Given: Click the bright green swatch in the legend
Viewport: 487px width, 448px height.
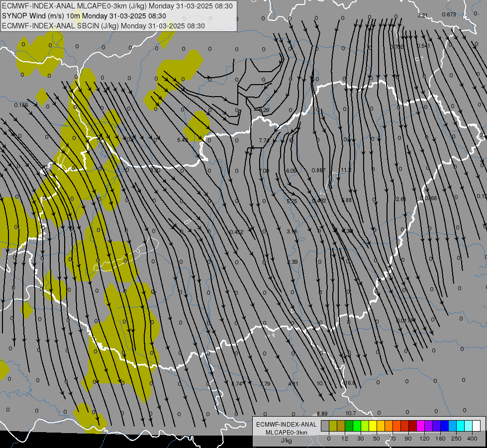Looking at the screenshot, I should pyautogui.click(x=357, y=426).
